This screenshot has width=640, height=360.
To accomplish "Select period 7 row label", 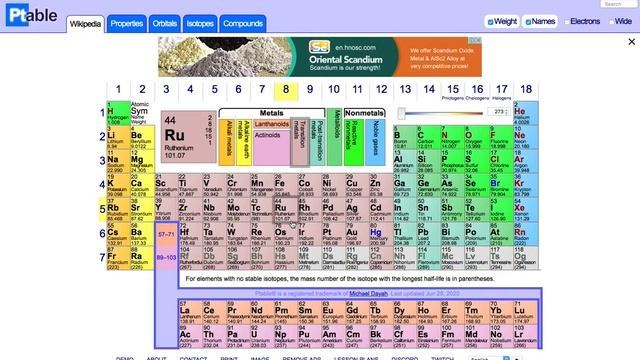I will click(102, 258).
